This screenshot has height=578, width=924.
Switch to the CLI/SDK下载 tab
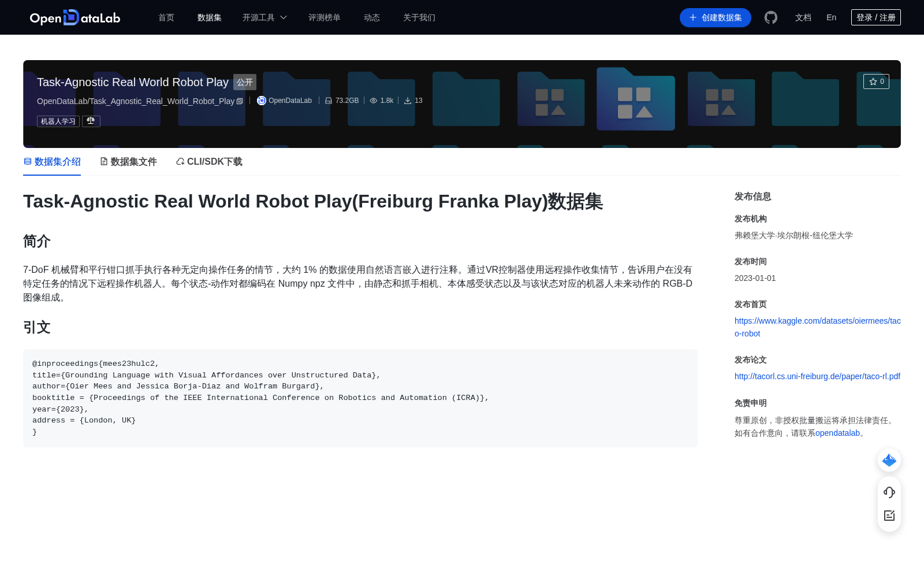[209, 162]
